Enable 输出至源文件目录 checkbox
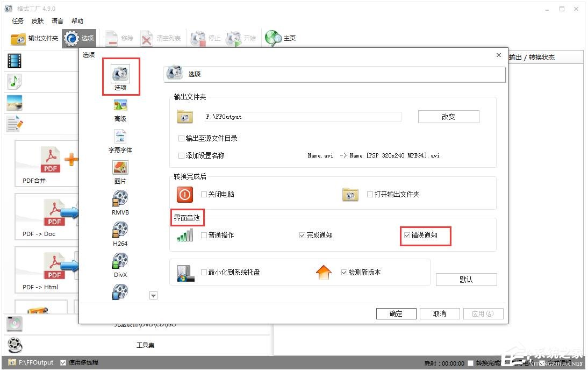This screenshot has width=588, height=371. tap(182, 138)
